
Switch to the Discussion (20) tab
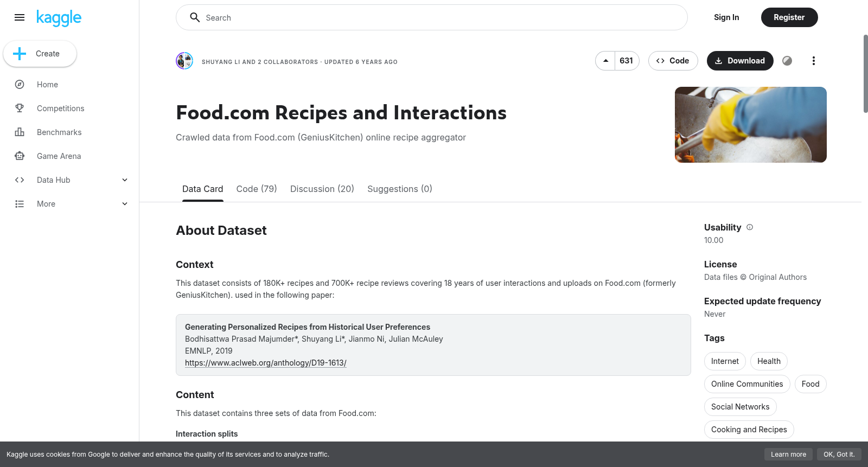click(322, 189)
